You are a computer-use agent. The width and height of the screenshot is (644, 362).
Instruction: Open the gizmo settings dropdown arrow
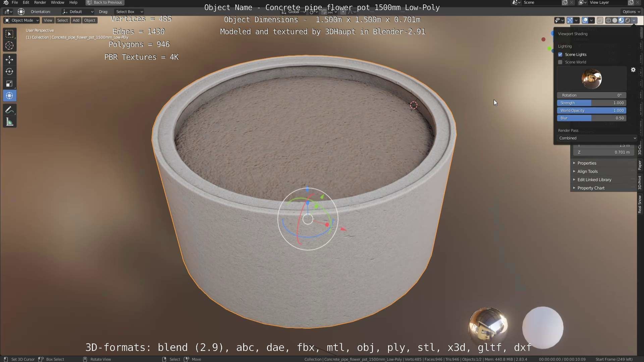[x=576, y=20]
